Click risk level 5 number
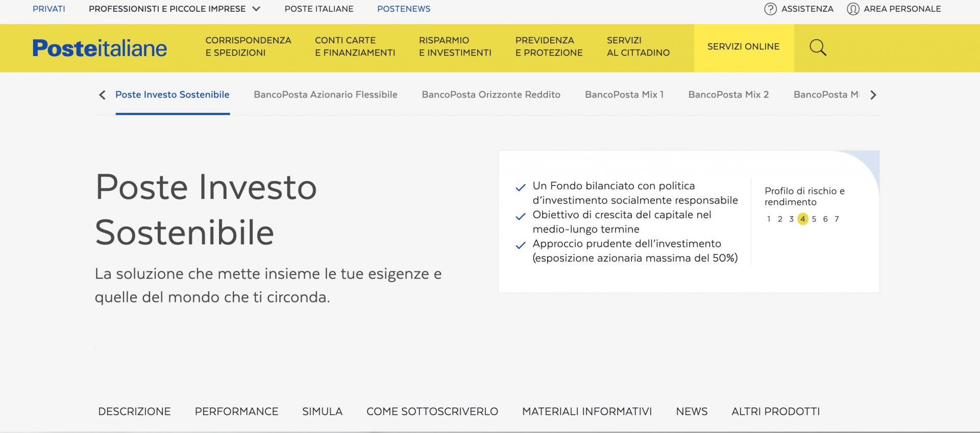 (x=814, y=219)
